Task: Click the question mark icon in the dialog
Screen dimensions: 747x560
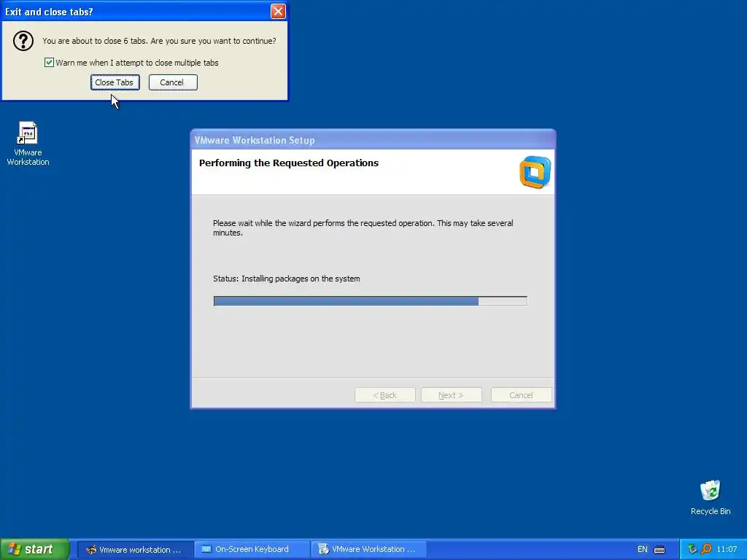Action: tap(23, 41)
